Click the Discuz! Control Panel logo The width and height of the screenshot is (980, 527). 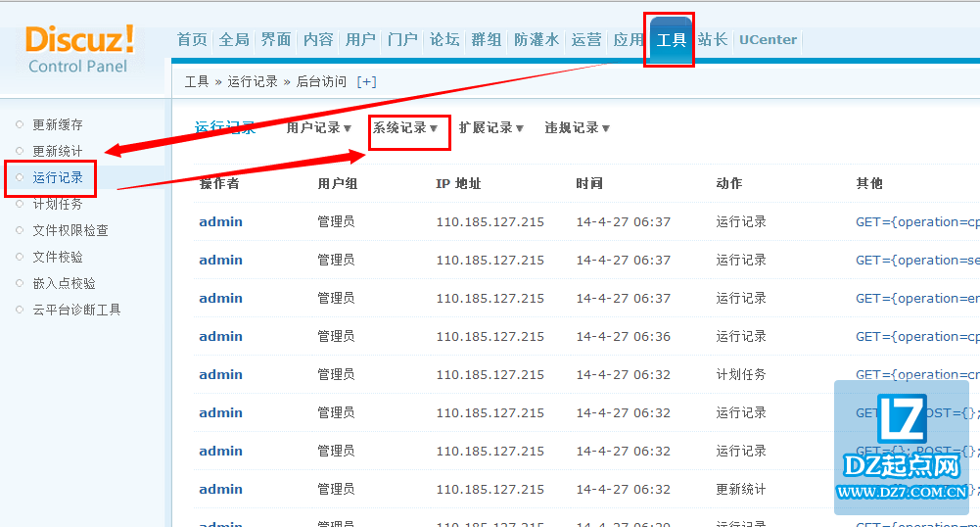79,49
